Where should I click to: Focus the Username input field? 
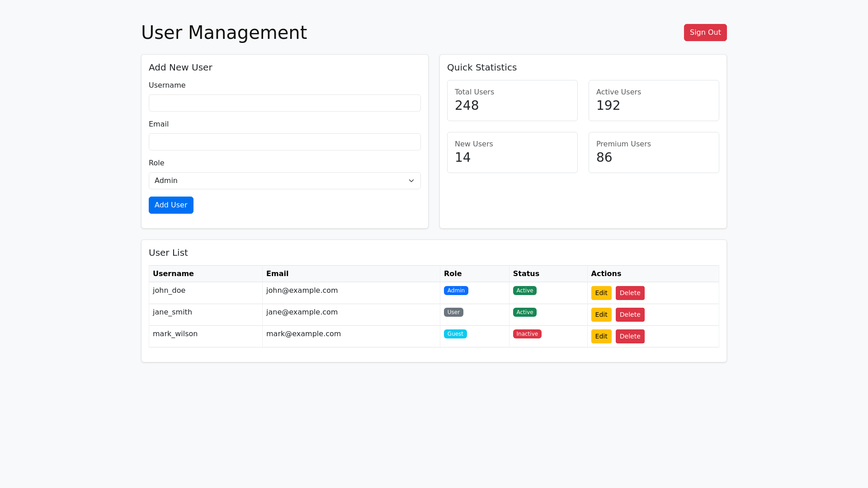(x=285, y=103)
